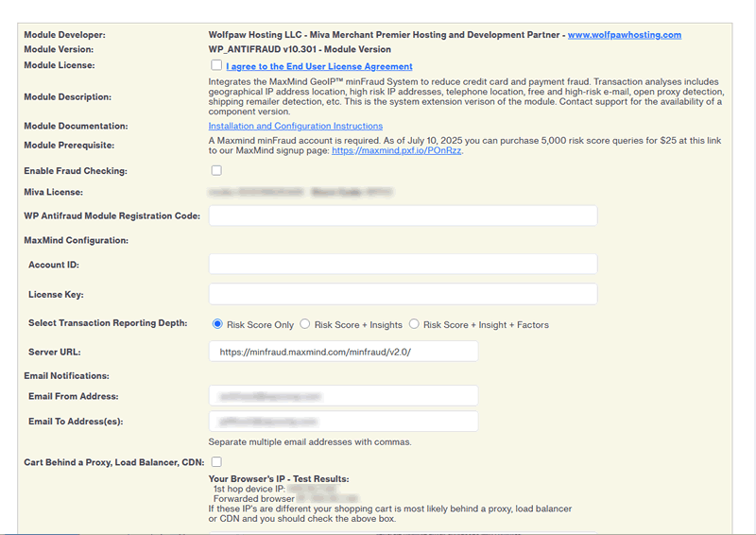Image resolution: width=756 pixels, height=535 pixels.
Task: Click the 'Miva License:' label
Action: 54,192
